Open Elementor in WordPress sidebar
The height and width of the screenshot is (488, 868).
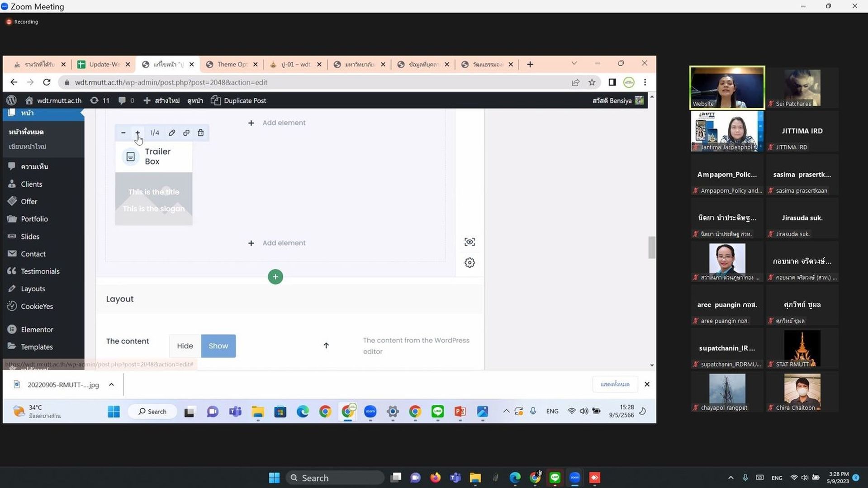coord(37,330)
